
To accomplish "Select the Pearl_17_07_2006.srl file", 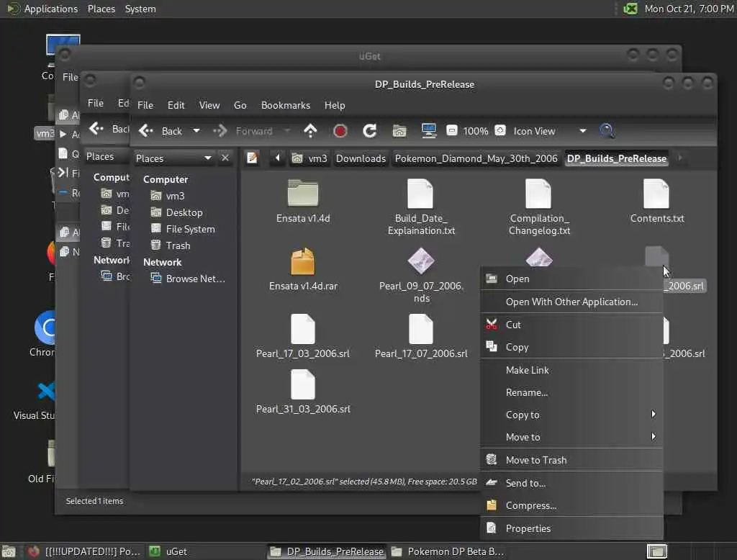I will click(x=421, y=335).
